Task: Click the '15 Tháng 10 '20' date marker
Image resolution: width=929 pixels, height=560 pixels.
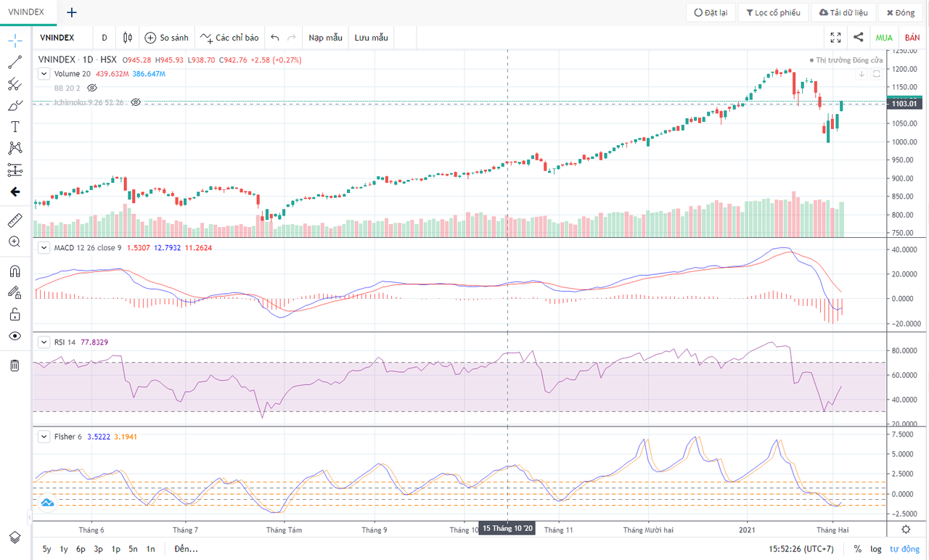Action: pyautogui.click(x=508, y=529)
